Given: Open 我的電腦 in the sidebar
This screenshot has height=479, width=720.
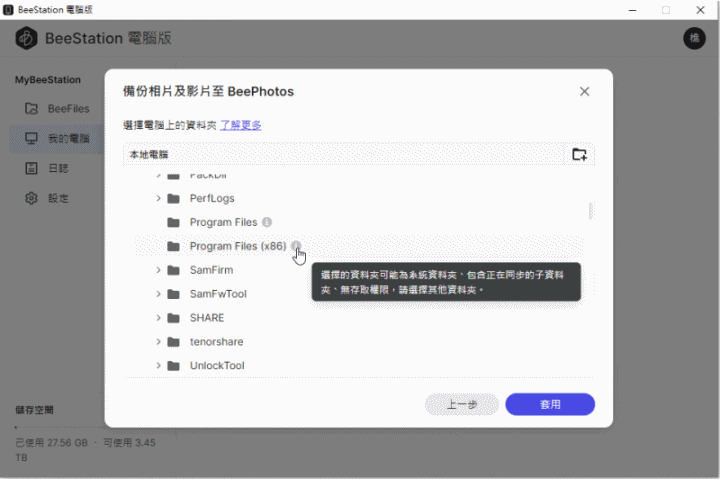Looking at the screenshot, I should coord(57,138).
